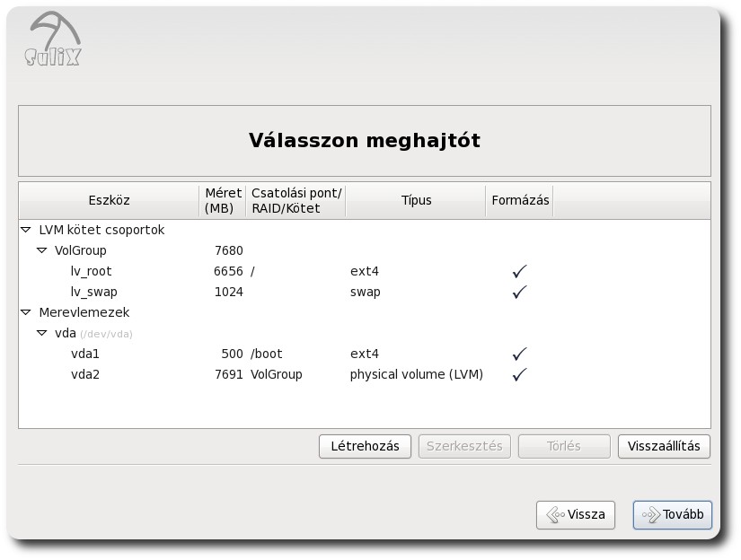
Task: Sort by the Formázás column header
Action: coord(520,200)
